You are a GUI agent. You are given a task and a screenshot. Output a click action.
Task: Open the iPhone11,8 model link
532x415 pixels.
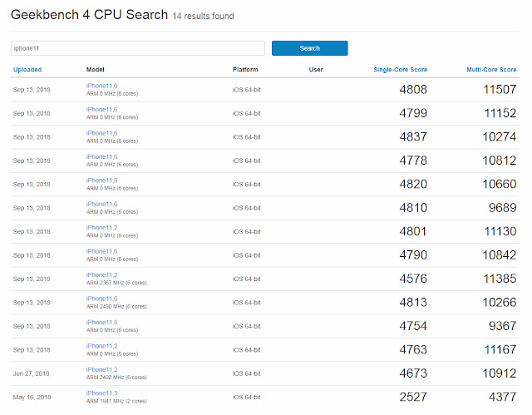pyautogui.click(x=101, y=323)
